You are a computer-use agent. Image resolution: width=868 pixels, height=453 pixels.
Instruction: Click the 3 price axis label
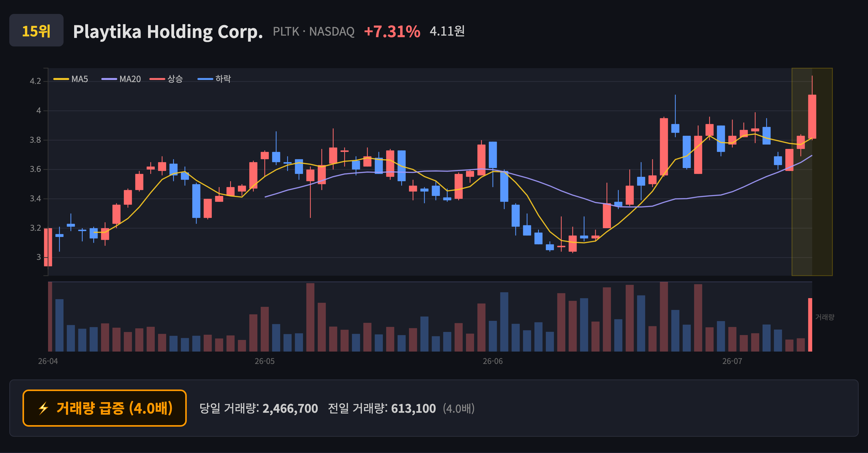(x=38, y=257)
